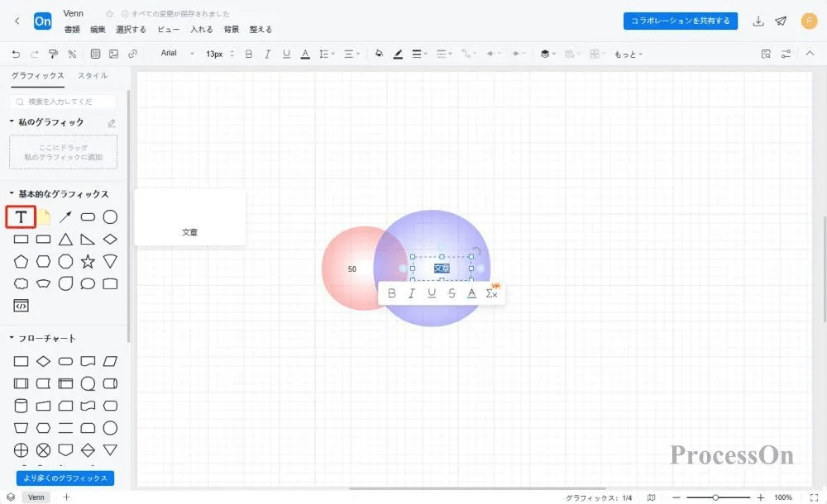827x504 pixels.
Task: Toggle bold in the floating text format bar
Action: [x=391, y=292]
